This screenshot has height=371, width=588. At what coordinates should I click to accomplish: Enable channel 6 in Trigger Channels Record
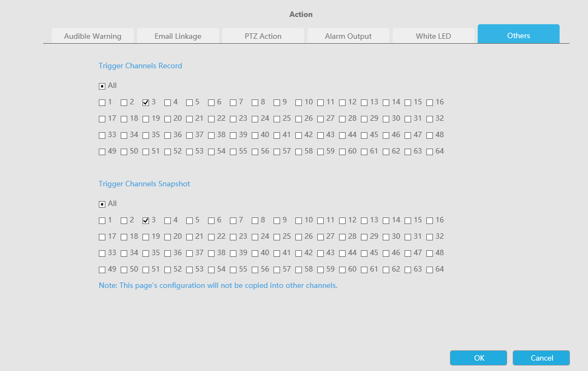[211, 103]
